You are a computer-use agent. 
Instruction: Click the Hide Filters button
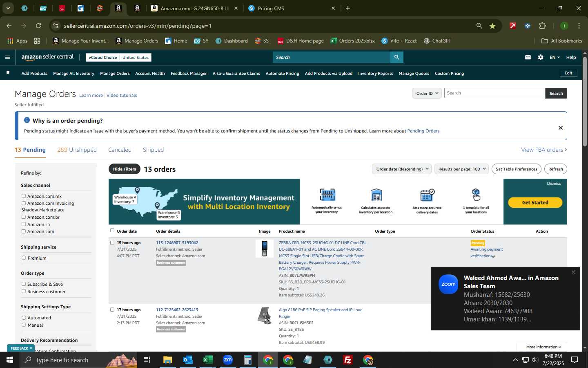[125, 169]
